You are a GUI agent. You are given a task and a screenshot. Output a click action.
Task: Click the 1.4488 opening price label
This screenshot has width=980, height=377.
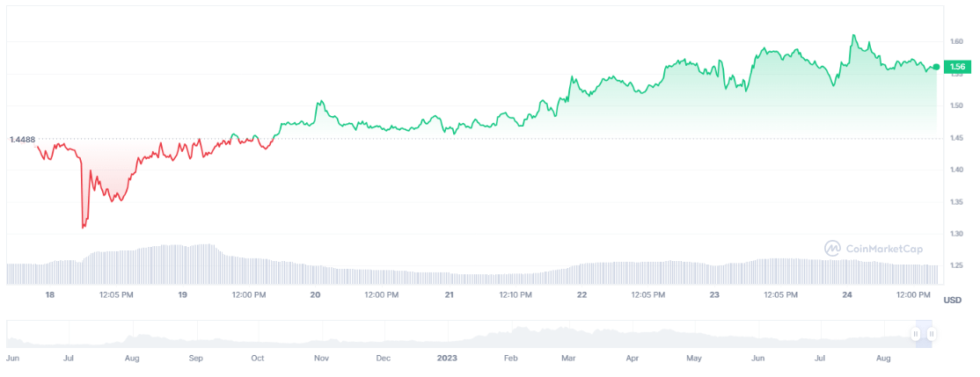[22, 139]
